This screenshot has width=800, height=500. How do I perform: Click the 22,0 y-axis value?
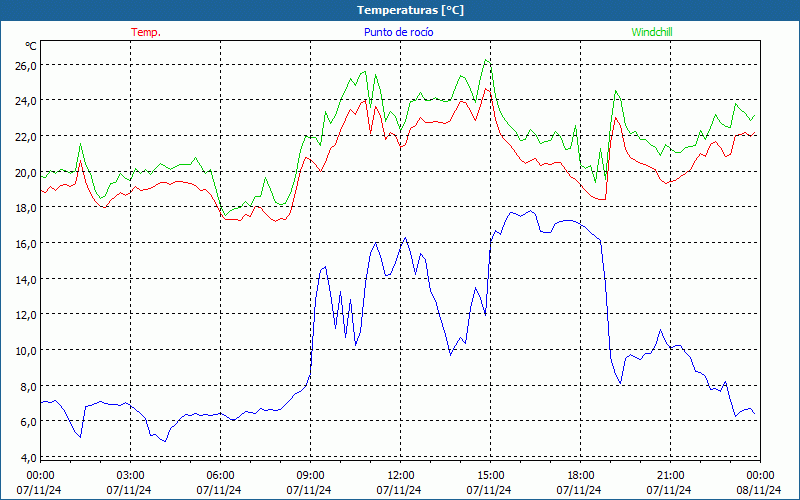(x=28, y=137)
